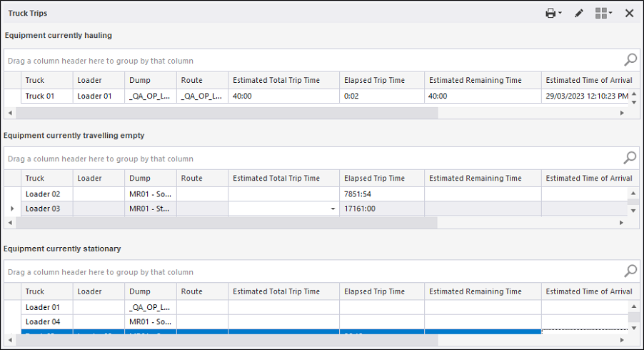Viewport: 644px width, 350px height.
Task: Select the Truck 01 cell
Action: tap(47, 96)
